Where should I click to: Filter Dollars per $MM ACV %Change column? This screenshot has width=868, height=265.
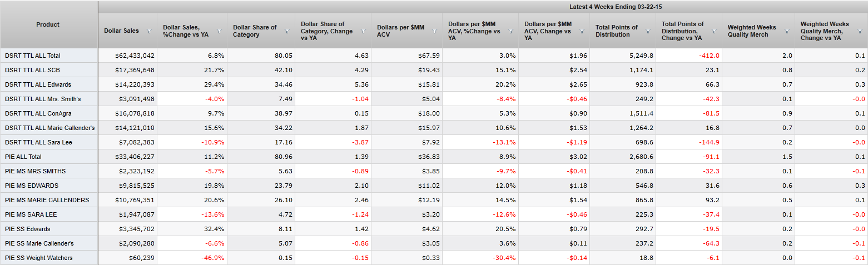pyautogui.click(x=510, y=31)
